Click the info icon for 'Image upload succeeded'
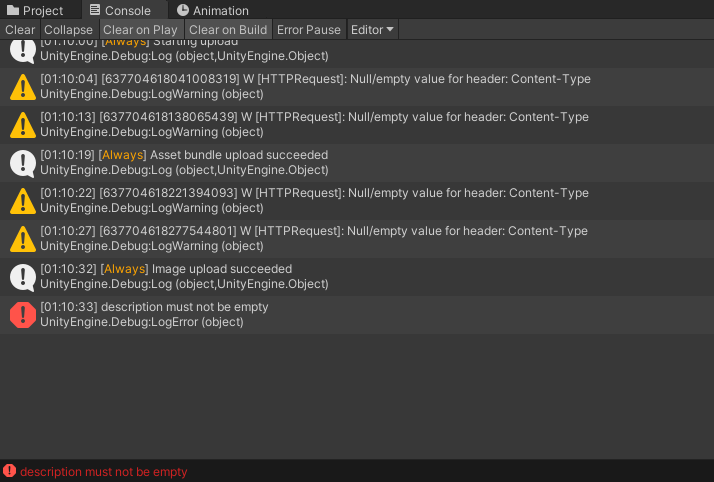 [22, 277]
